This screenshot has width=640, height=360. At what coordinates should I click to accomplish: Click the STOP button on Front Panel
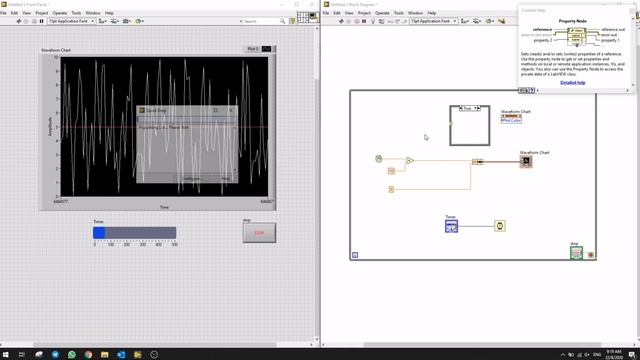(x=259, y=233)
